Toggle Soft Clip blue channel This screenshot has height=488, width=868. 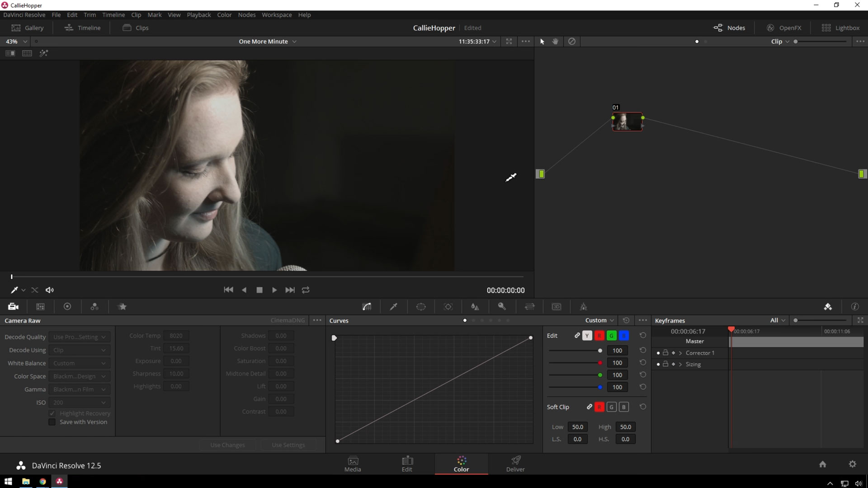click(x=624, y=407)
